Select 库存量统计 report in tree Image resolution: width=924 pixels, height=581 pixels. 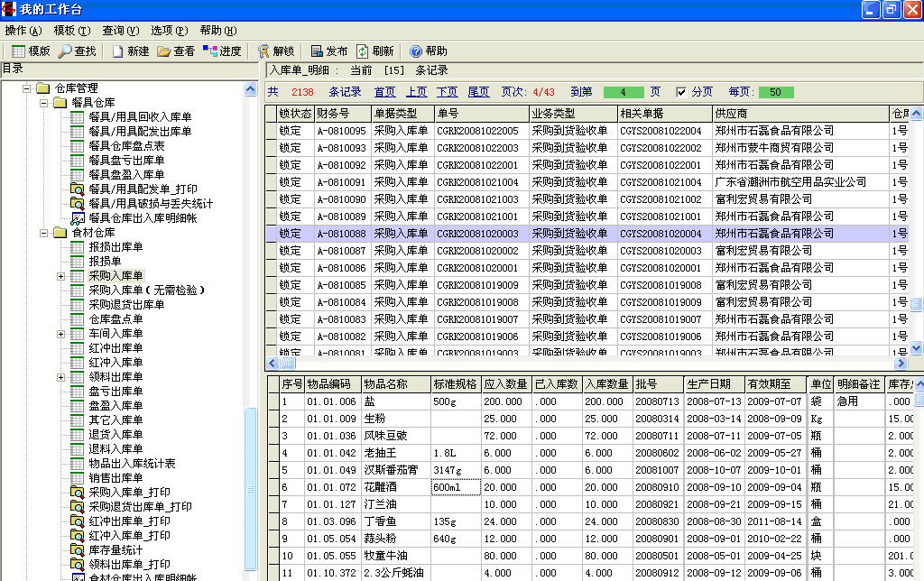click(x=115, y=550)
